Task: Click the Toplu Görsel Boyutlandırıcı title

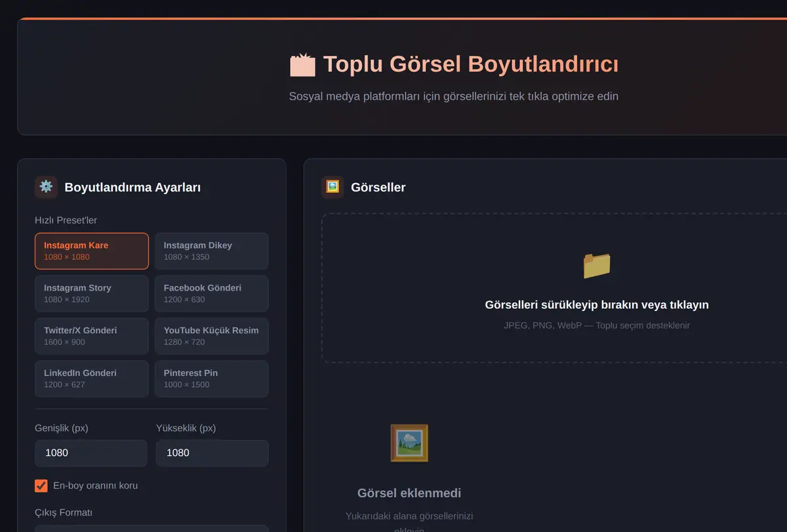Action: click(471, 64)
